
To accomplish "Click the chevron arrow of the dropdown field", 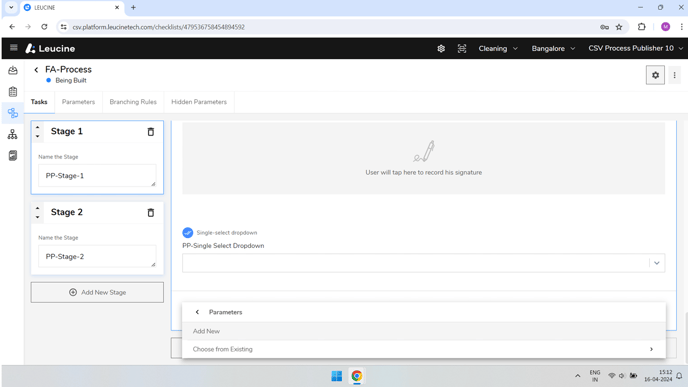I will [x=656, y=263].
